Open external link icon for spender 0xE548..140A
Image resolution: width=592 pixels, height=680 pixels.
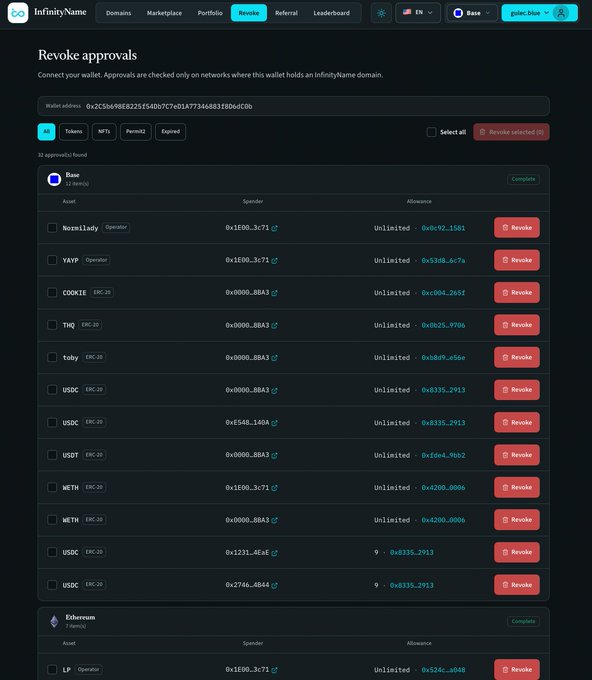click(x=275, y=423)
